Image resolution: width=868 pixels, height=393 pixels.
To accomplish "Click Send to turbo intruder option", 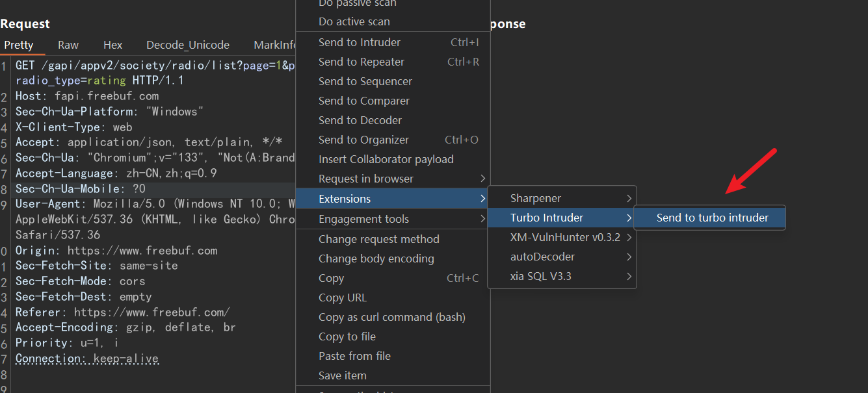I will (712, 218).
